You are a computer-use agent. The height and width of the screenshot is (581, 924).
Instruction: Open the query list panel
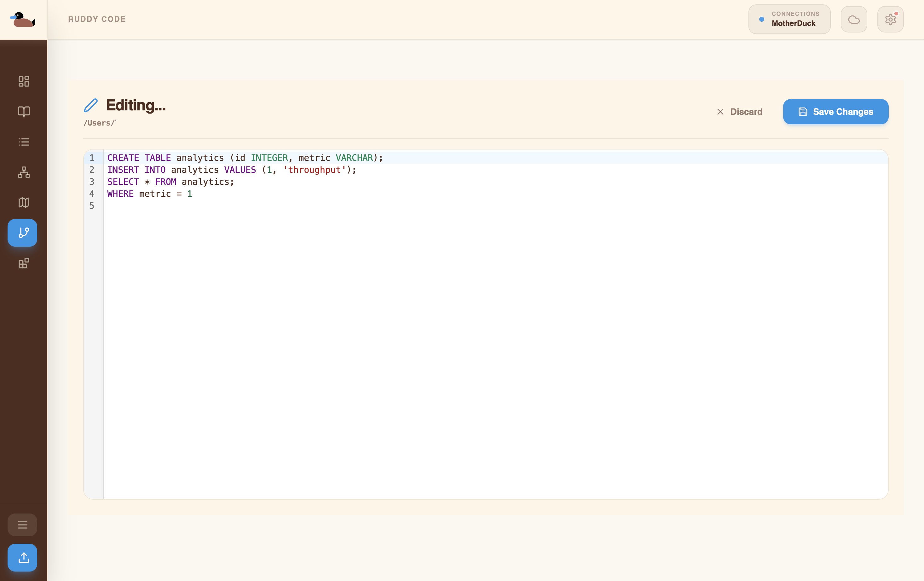coord(23,142)
